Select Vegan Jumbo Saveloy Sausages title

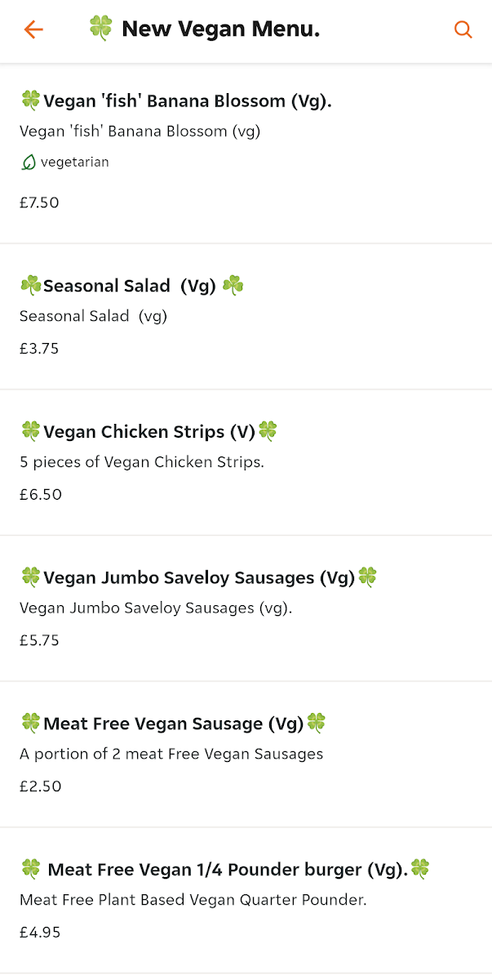(199, 578)
